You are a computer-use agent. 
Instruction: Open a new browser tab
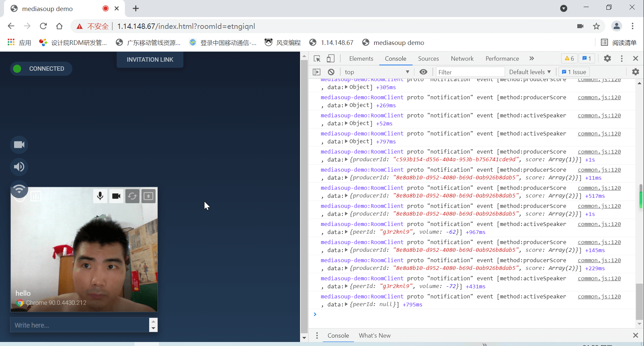pyautogui.click(x=136, y=9)
